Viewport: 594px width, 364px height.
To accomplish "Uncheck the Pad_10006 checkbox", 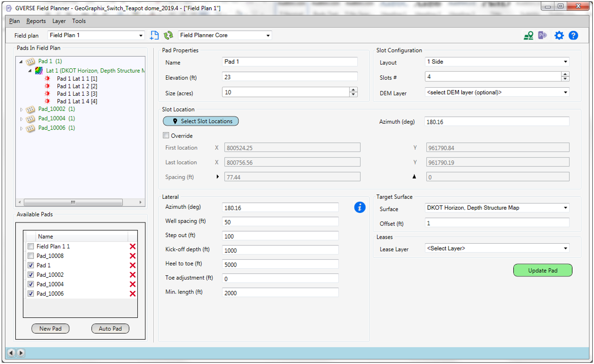I will pos(31,294).
